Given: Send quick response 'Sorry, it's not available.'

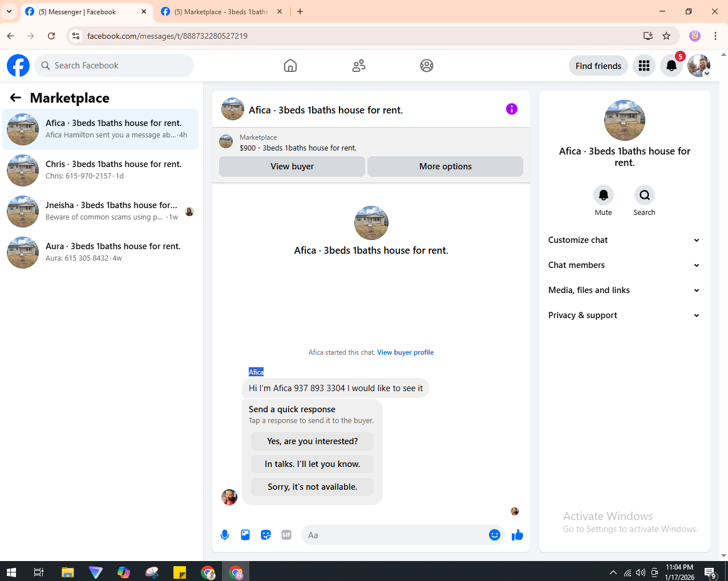Looking at the screenshot, I should [x=312, y=487].
